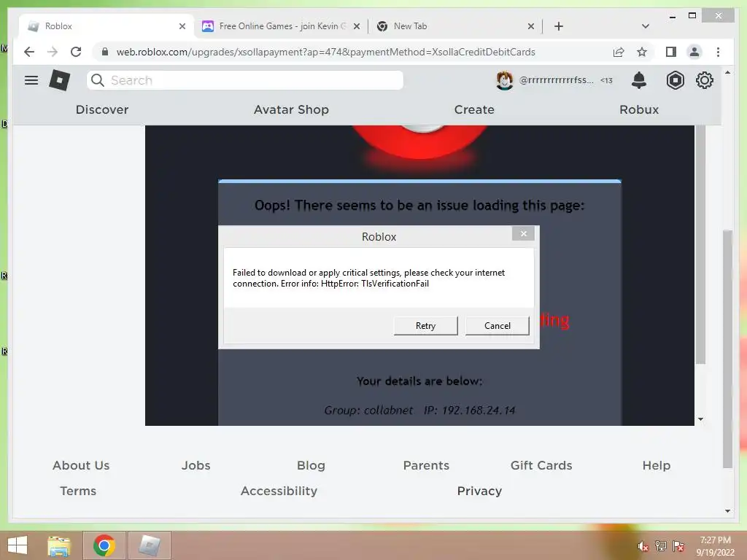Open a new browser tab
747x560 pixels.
click(559, 26)
